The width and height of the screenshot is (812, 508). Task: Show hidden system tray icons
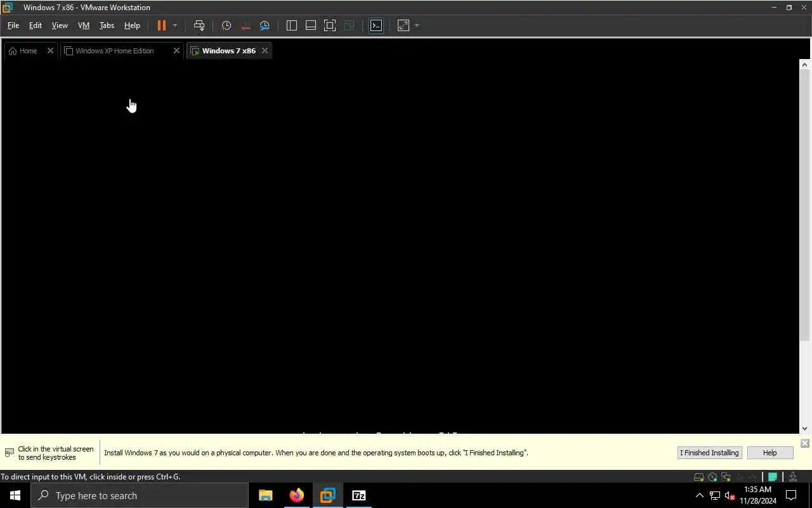(x=700, y=495)
